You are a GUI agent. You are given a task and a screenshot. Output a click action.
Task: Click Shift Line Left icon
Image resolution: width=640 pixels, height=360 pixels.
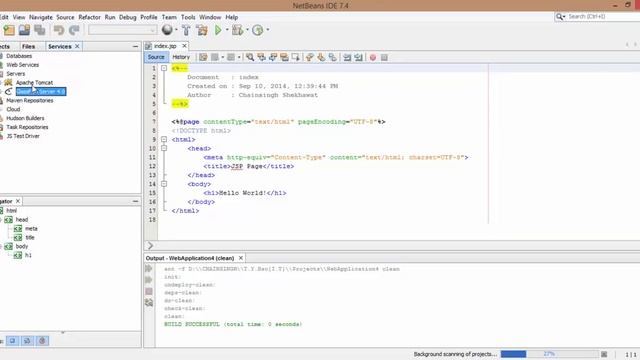(347, 58)
